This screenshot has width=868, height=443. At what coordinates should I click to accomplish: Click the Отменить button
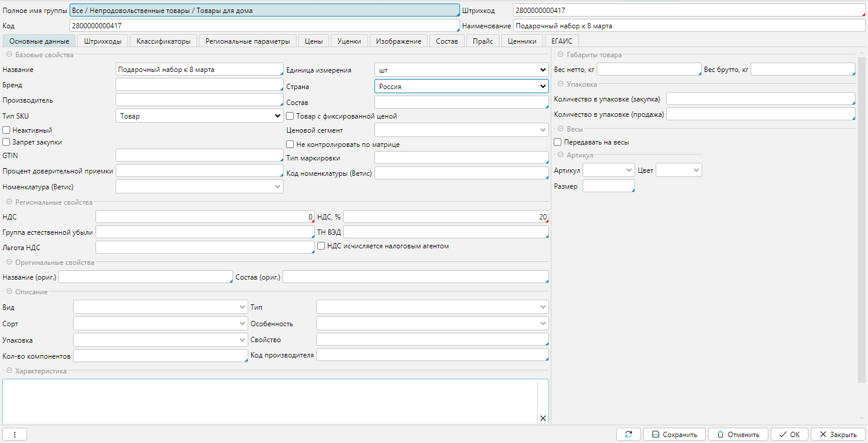(738, 434)
